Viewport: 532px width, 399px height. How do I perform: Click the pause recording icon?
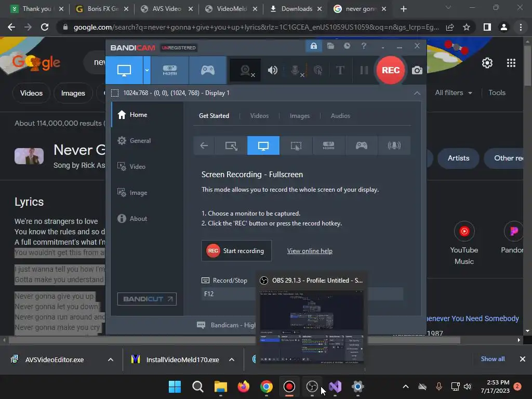coord(364,70)
